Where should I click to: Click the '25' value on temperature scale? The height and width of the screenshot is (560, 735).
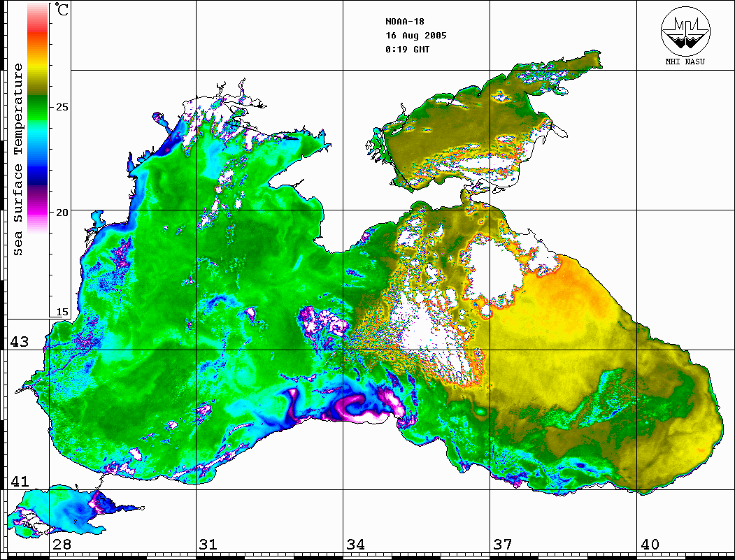click(62, 107)
